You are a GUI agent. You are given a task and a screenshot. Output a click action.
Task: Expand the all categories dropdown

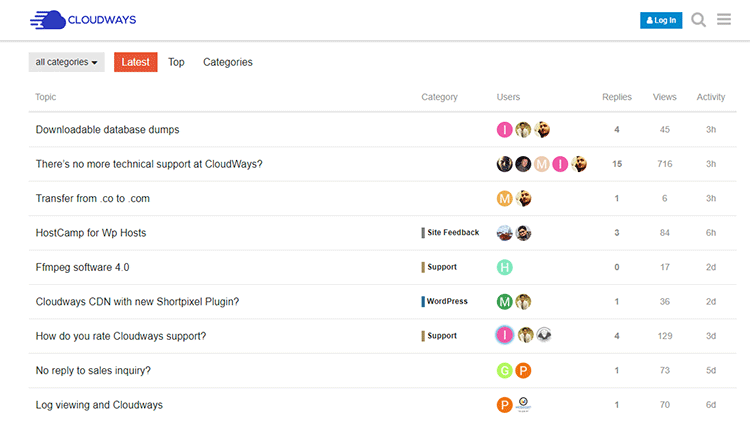coord(66,62)
